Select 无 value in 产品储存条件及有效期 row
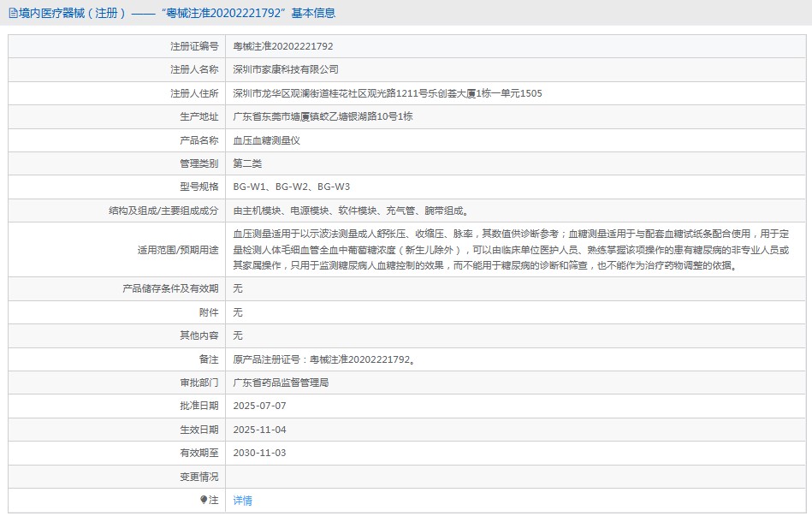 [x=238, y=288]
